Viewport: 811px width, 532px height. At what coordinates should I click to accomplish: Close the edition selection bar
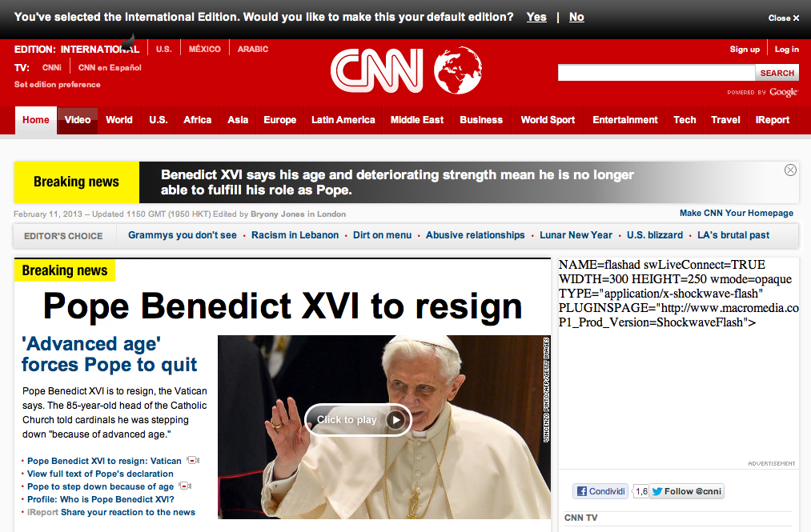point(784,18)
